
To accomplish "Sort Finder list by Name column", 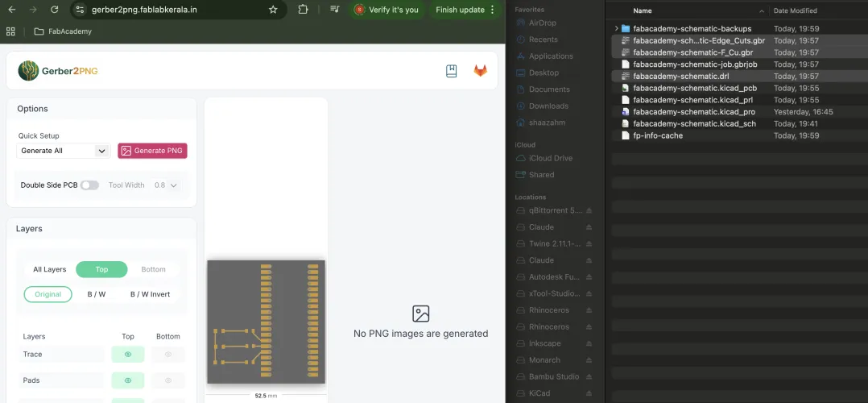I will pyautogui.click(x=643, y=10).
